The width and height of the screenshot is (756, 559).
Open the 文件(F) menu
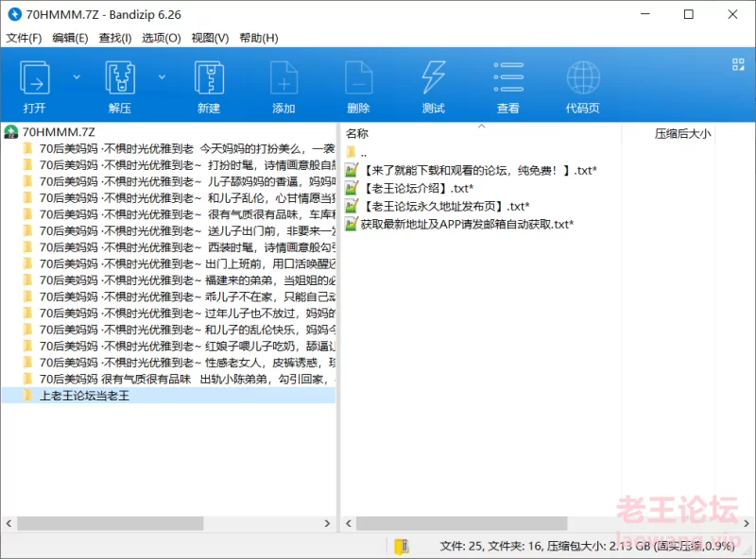pos(24,38)
